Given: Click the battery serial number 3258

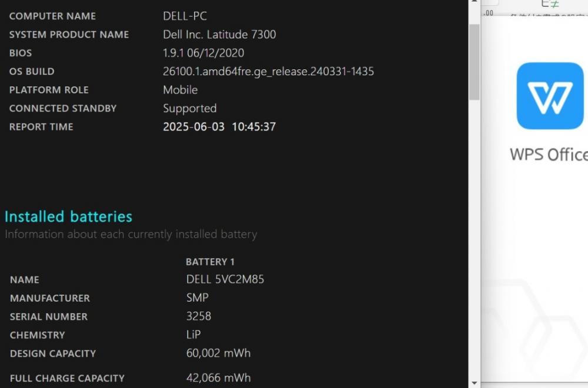Looking at the screenshot, I should coord(199,316).
